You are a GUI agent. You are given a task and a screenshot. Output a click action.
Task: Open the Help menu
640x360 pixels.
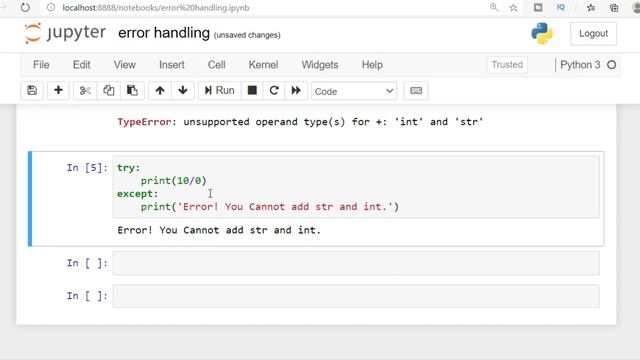[x=372, y=65]
